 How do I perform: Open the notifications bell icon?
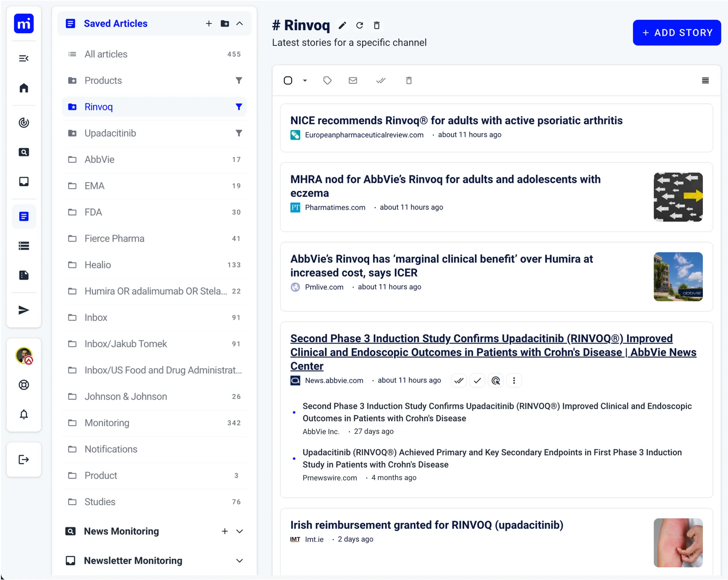click(24, 414)
